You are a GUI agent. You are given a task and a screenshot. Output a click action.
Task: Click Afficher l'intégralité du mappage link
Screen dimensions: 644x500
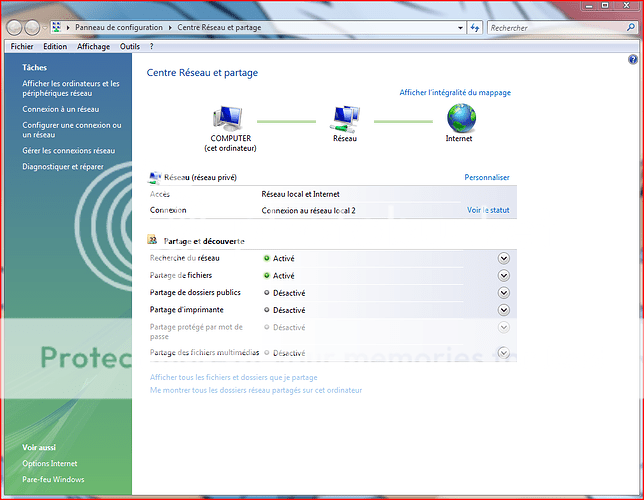click(x=455, y=92)
